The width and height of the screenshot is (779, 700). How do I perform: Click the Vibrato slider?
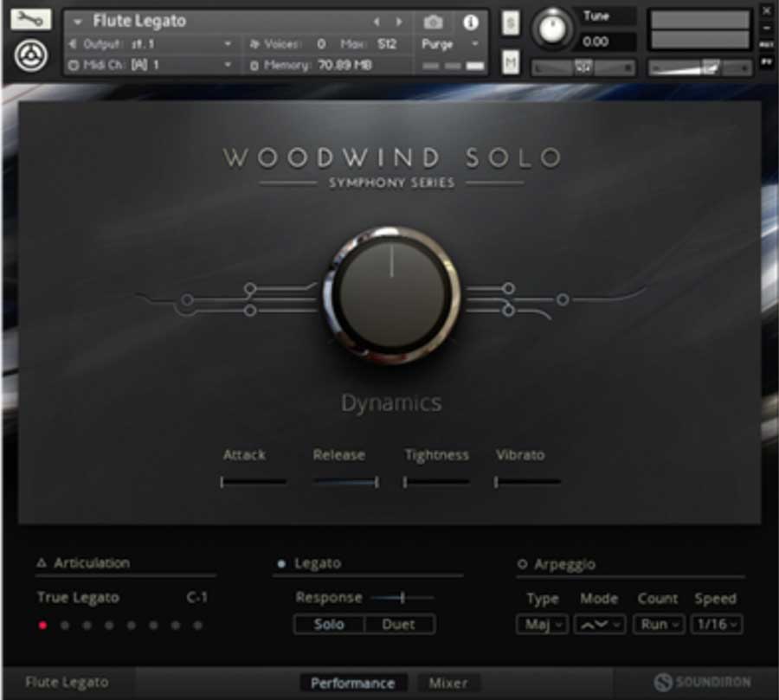(x=527, y=481)
